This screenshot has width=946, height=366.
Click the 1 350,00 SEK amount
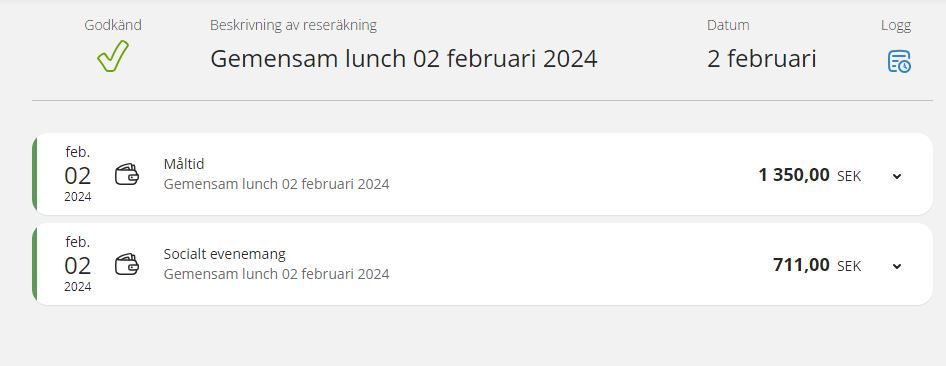(810, 175)
